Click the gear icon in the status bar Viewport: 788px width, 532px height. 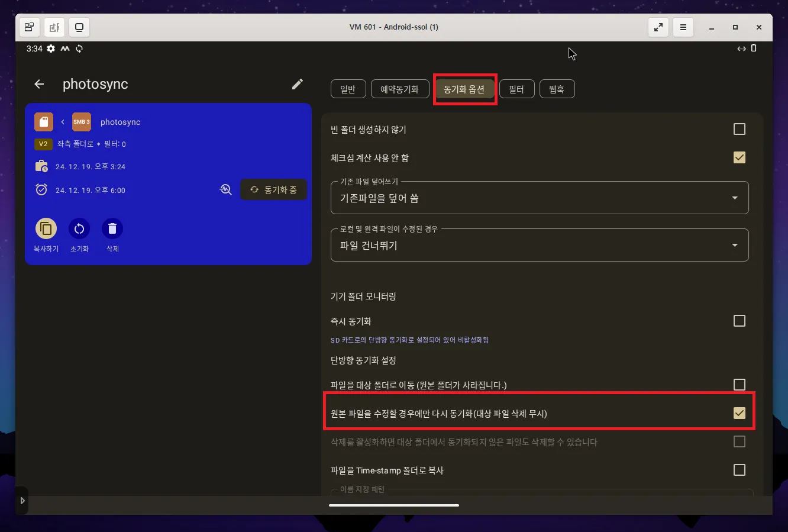[x=51, y=49]
